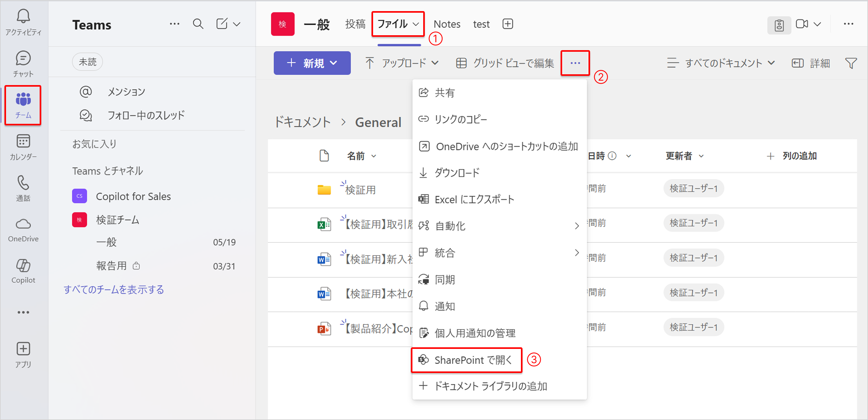Open the 詳細 pane button
The image size is (868, 420).
810,63
